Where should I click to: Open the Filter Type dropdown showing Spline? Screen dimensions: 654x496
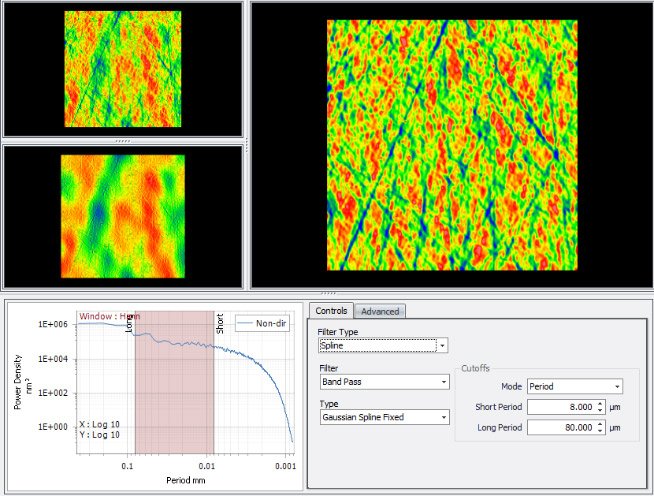(x=382, y=346)
